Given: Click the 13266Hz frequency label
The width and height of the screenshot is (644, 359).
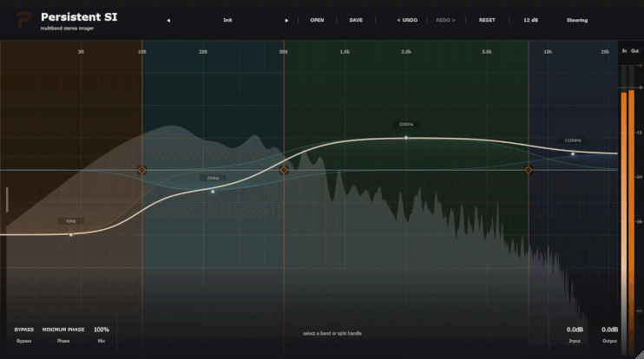Looking at the screenshot, I should pos(573,140).
